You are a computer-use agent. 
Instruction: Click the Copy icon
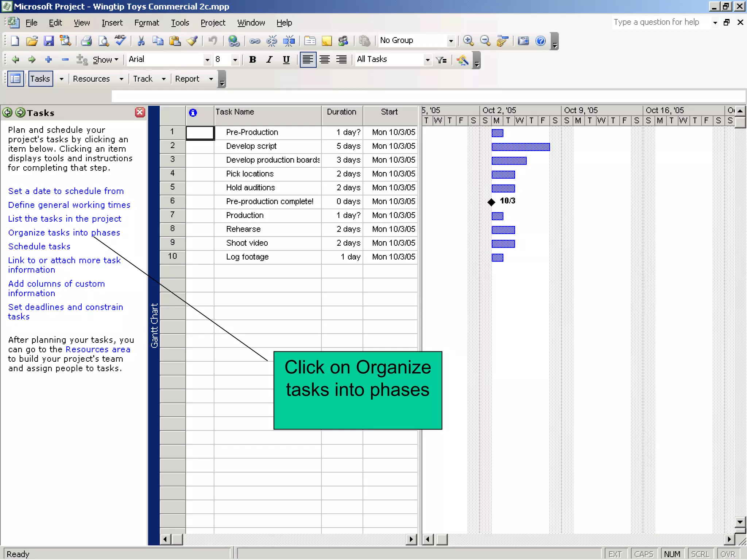158,41
